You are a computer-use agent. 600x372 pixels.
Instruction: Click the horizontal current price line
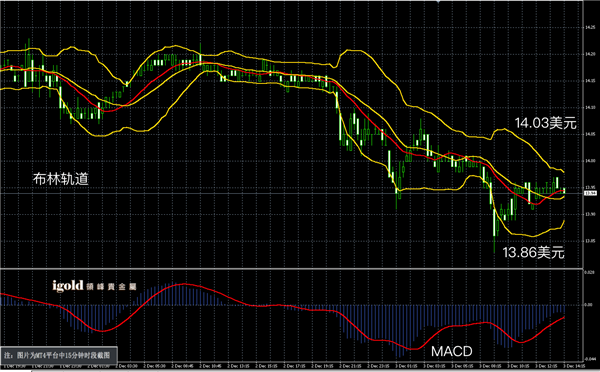(292, 194)
